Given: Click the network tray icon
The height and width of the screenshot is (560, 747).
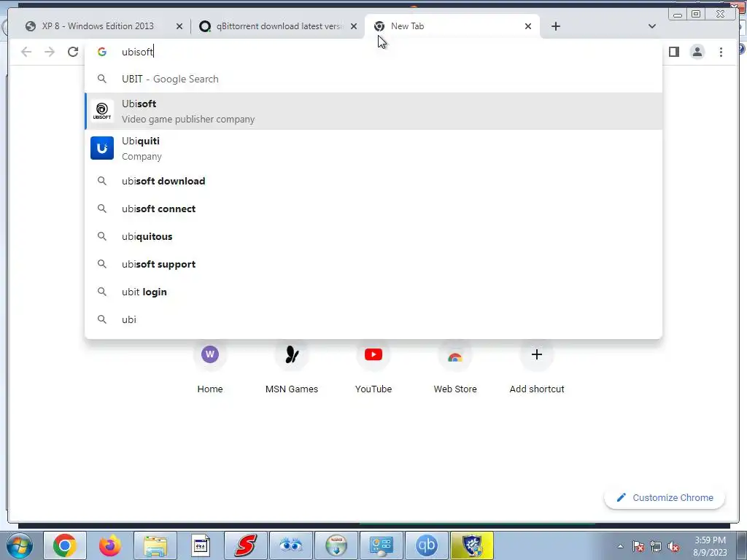Looking at the screenshot, I should pos(656,546).
